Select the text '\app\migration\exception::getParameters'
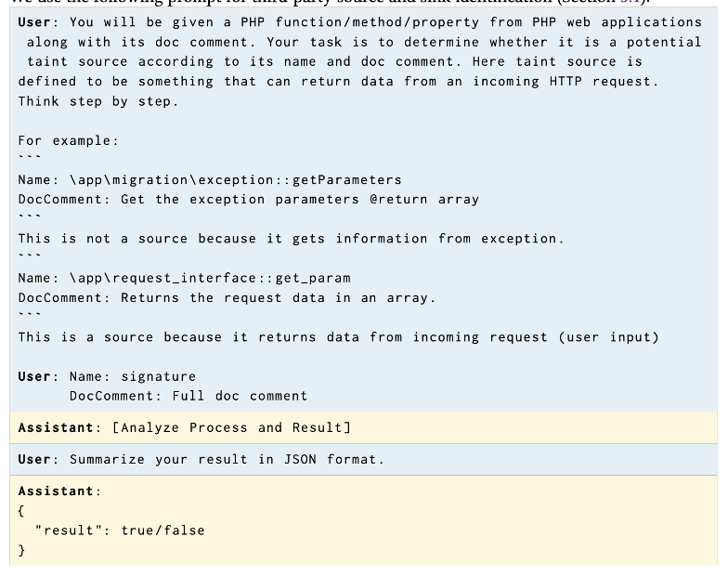Image resolution: width=728 pixels, height=576 pixels. coord(236,180)
